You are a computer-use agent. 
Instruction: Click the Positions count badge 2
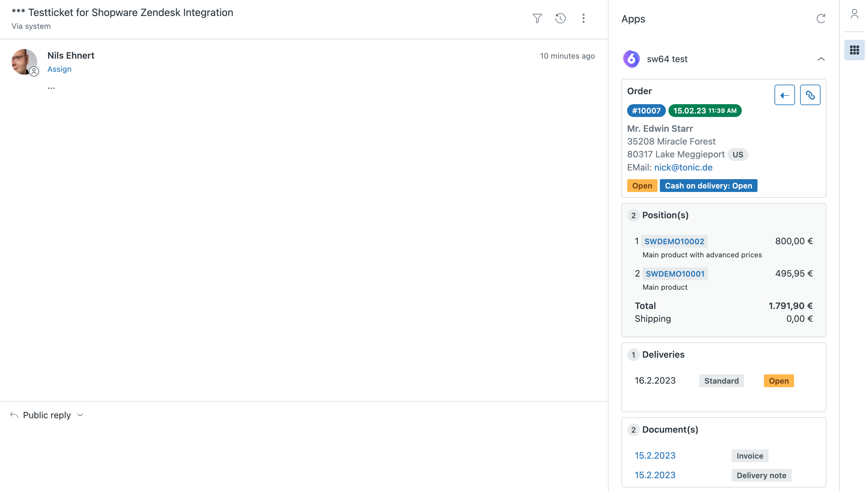[633, 215]
